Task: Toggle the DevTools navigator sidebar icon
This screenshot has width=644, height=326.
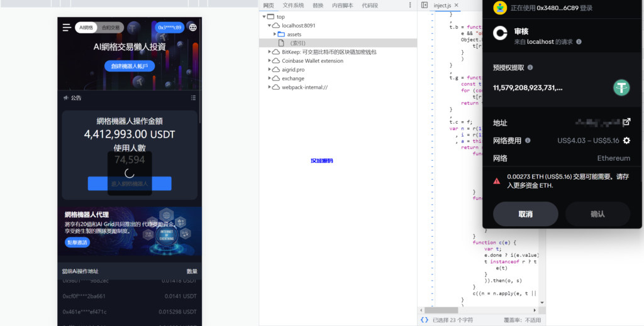Action: tap(425, 5)
